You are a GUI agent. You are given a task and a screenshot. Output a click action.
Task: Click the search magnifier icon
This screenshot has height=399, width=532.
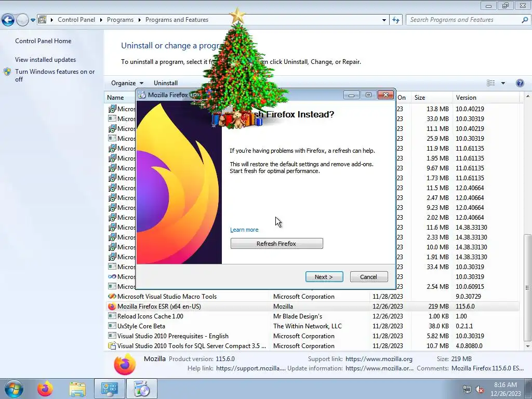[x=525, y=20]
